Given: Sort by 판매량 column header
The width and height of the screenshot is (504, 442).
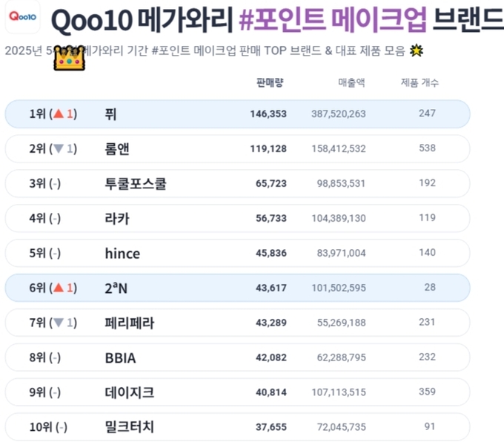Looking at the screenshot, I should 270,82.
